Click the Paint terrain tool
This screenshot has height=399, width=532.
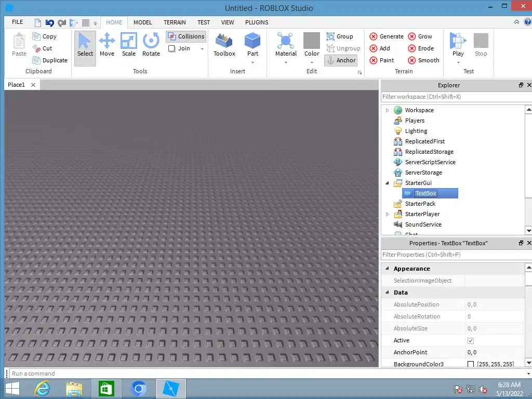[x=382, y=60]
